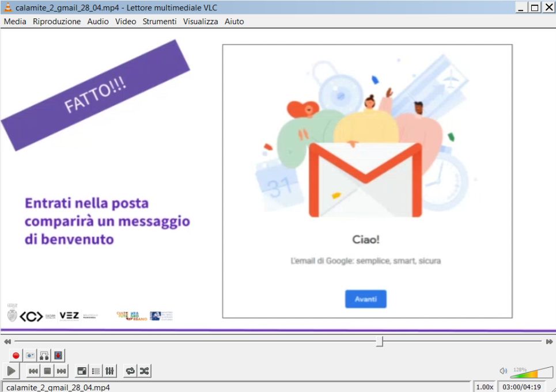This screenshot has height=392, width=556.
Task: Click the status bar file name calamite_2_gmail_28_04.mp4
Action: [x=58, y=387]
